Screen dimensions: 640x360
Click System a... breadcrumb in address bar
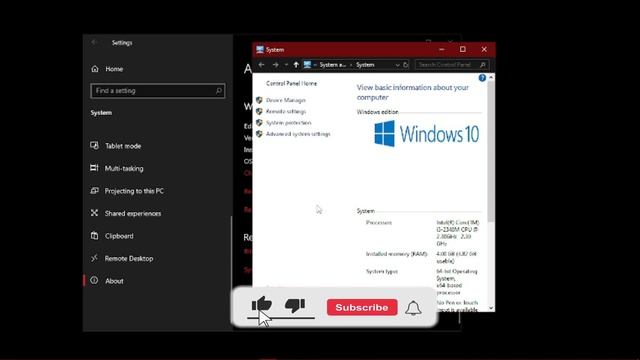click(333, 65)
